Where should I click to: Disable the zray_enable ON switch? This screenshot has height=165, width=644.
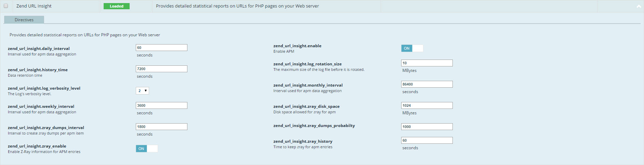coord(146,149)
